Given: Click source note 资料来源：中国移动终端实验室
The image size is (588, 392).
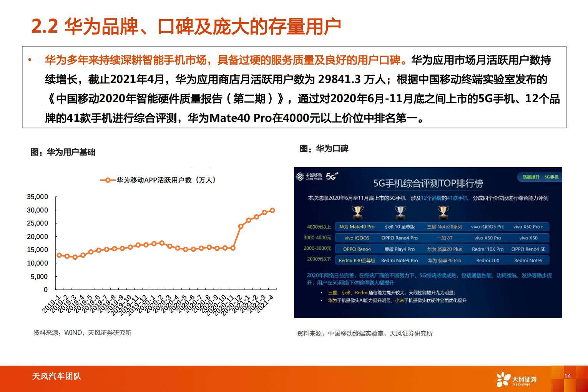Looking at the screenshot, I should (365, 334).
